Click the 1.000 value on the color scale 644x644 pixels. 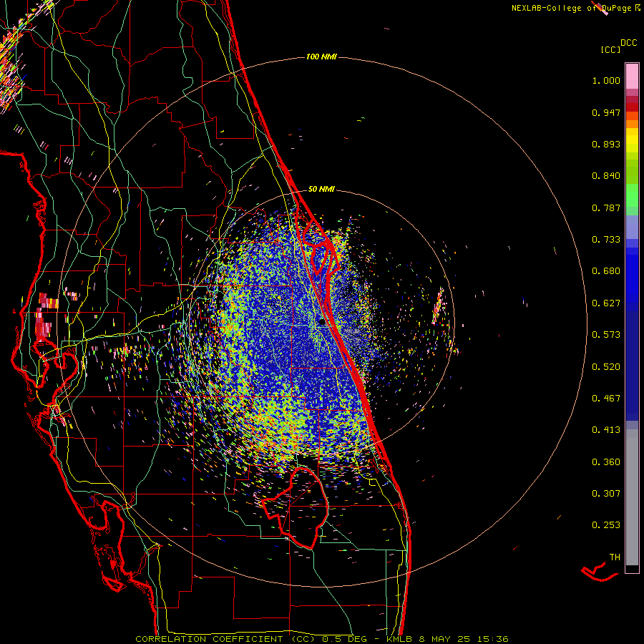tap(606, 80)
